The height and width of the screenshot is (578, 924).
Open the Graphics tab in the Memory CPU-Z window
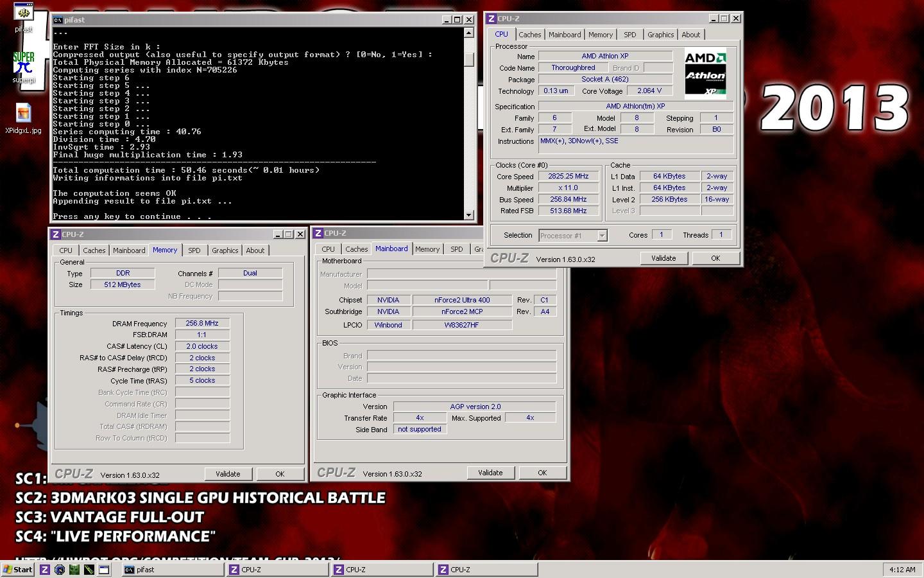coord(225,250)
